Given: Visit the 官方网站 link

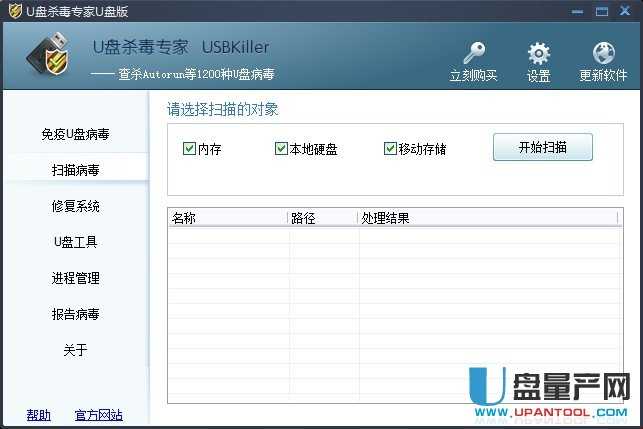Looking at the screenshot, I should click(98, 415).
